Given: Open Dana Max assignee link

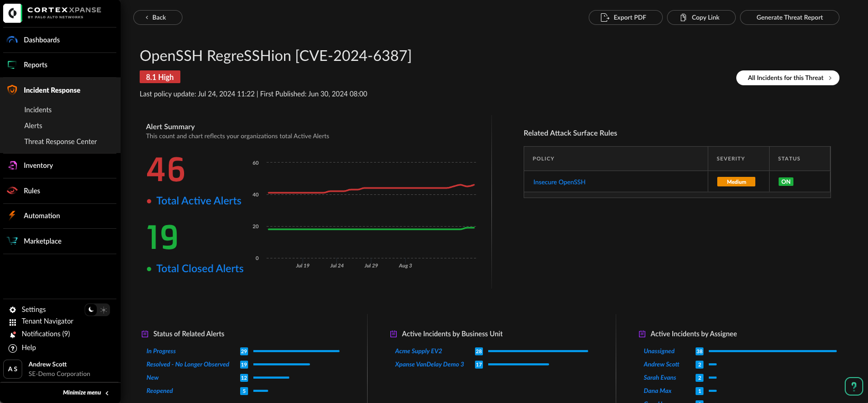Looking at the screenshot, I should (x=657, y=391).
